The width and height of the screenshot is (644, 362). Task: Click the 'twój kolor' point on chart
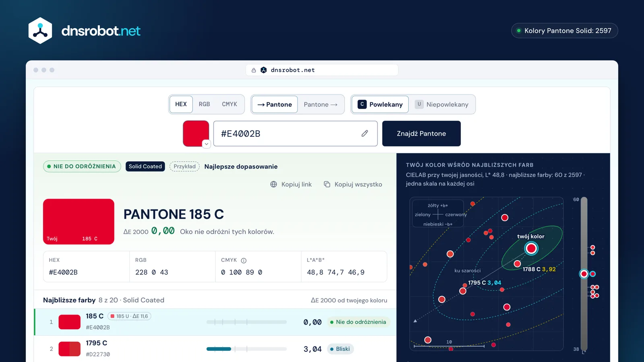[531, 248]
